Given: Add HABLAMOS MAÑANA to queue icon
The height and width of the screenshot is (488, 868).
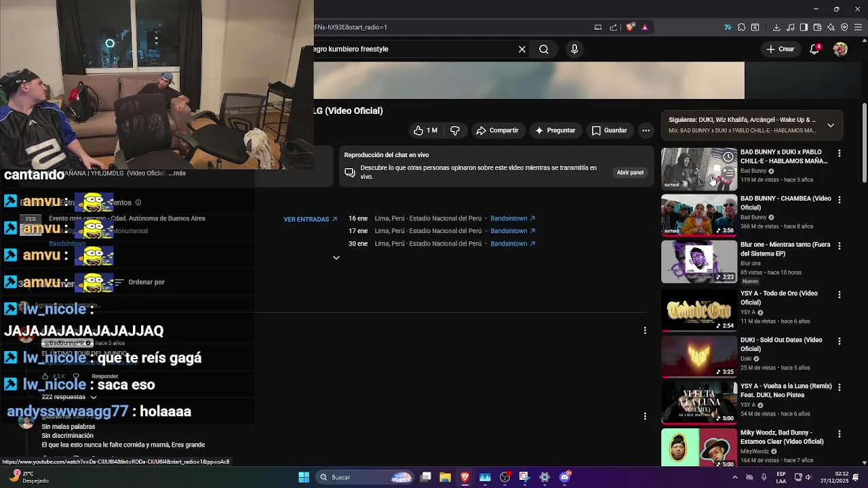Looking at the screenshot, I should coord(728,173).
